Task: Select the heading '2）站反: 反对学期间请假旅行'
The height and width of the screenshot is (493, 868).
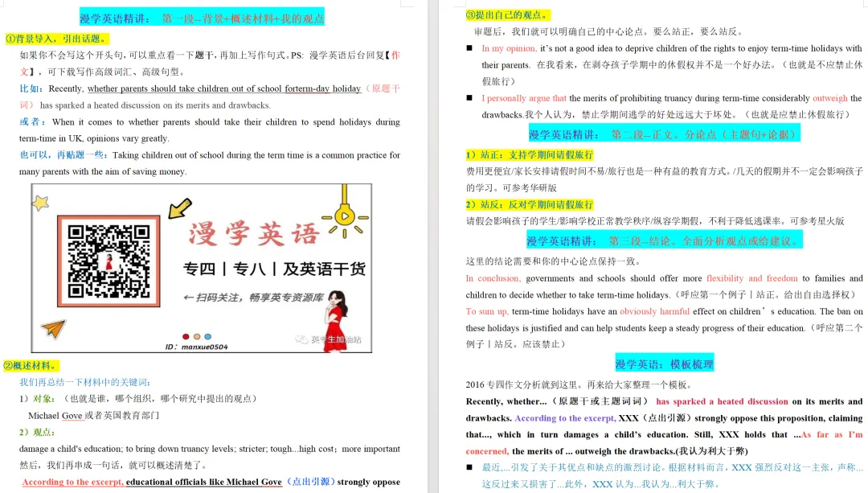Action: [x=529, y=204]
